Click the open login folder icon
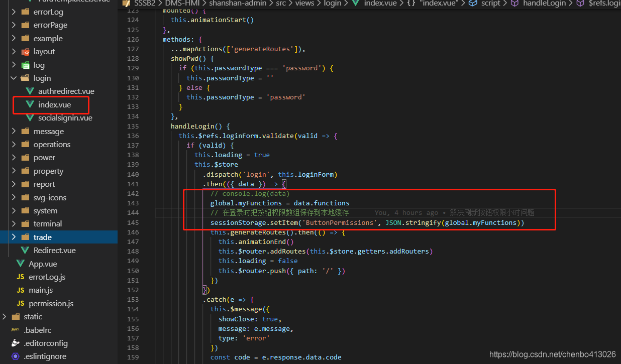Screen dimensions: 621x364 (25, 78)
